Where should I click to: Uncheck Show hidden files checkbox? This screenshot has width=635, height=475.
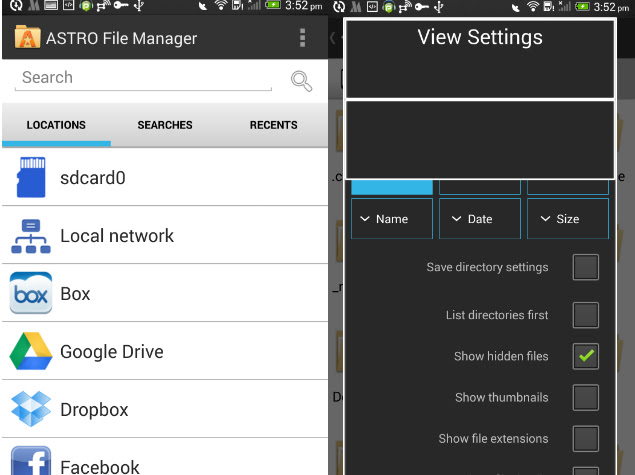[586, 356]
